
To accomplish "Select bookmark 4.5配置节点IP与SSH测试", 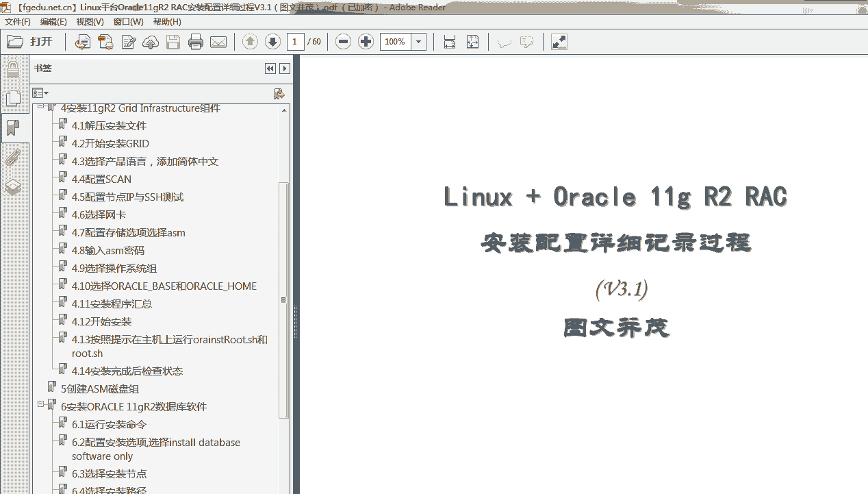I will [x=127, y=197].
